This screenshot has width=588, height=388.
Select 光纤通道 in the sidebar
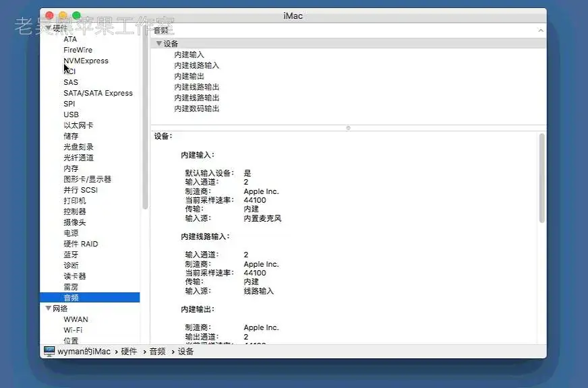tap(78, 158)
